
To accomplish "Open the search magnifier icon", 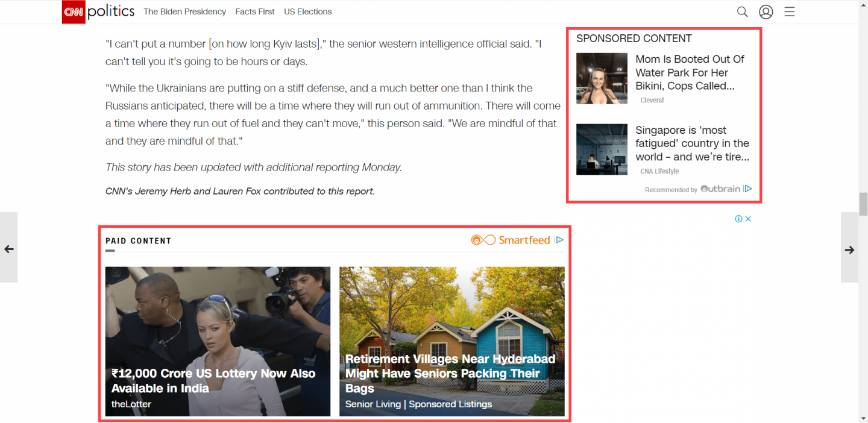I will [x=742, y=12].
